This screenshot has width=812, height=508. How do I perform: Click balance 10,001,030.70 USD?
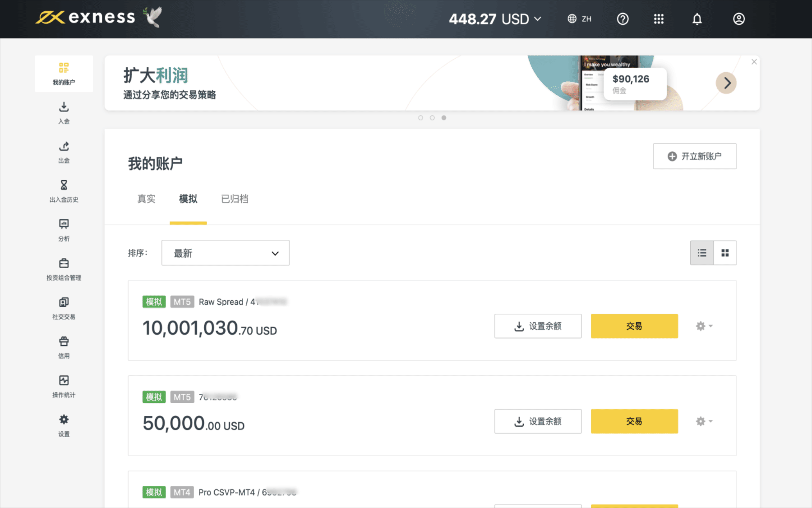[210, 328]
